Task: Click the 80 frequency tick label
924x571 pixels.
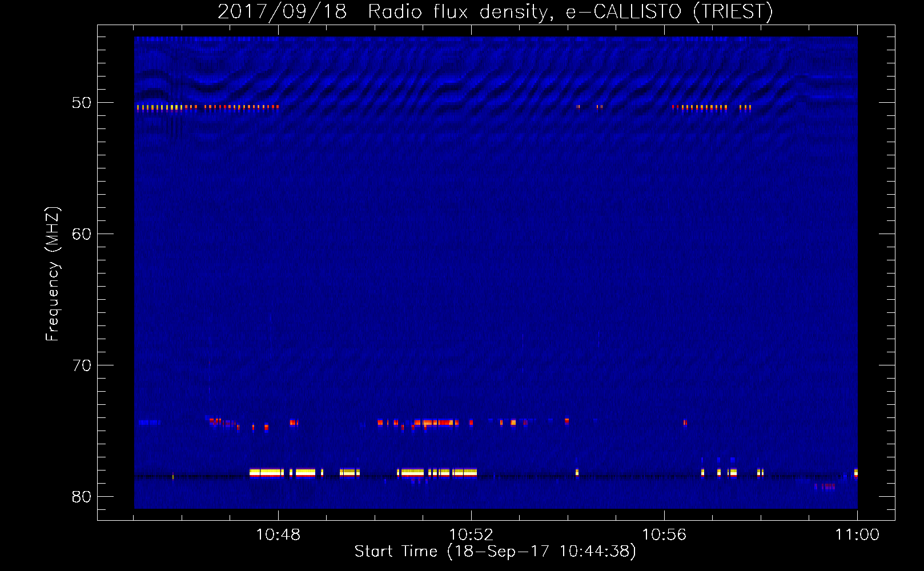Action: (82, 497)
